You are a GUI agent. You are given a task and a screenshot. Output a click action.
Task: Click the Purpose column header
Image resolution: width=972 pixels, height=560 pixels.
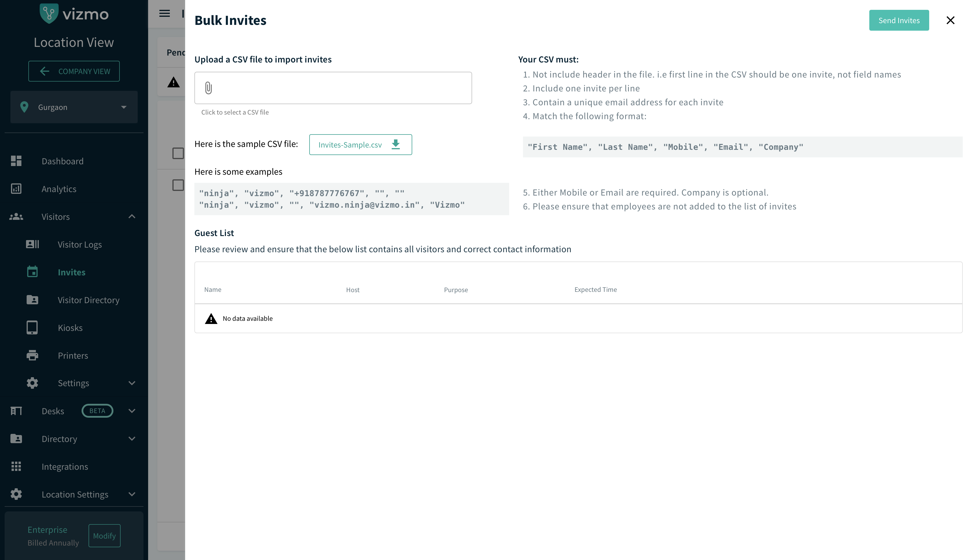(456, 290)
